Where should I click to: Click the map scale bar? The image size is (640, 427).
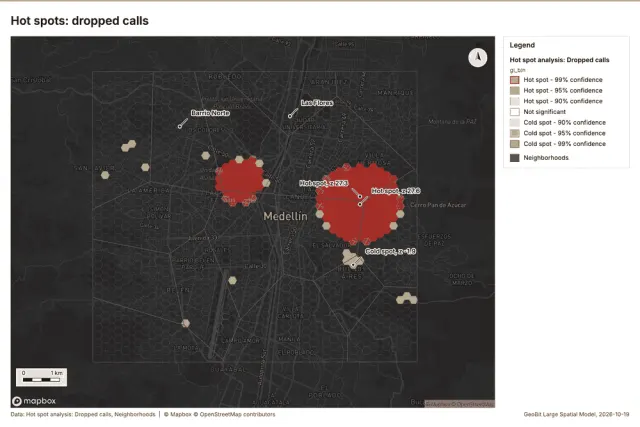[x=42, y=377]
